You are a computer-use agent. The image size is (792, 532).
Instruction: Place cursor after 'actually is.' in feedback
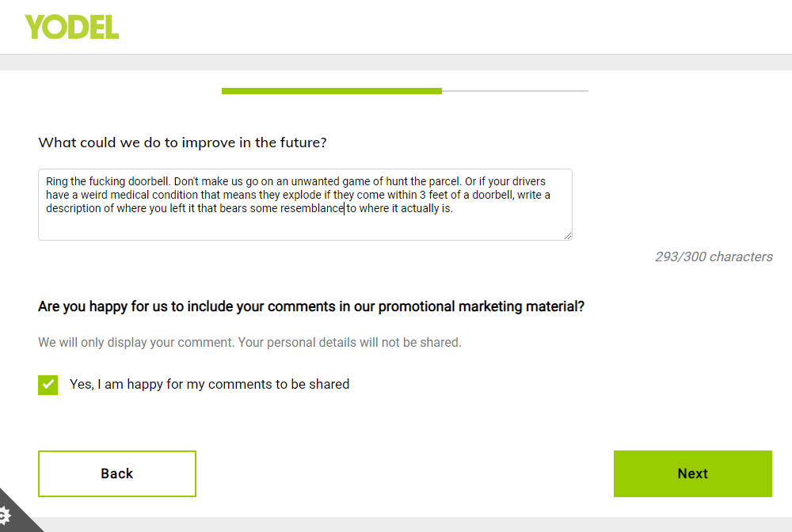(454, 208)
